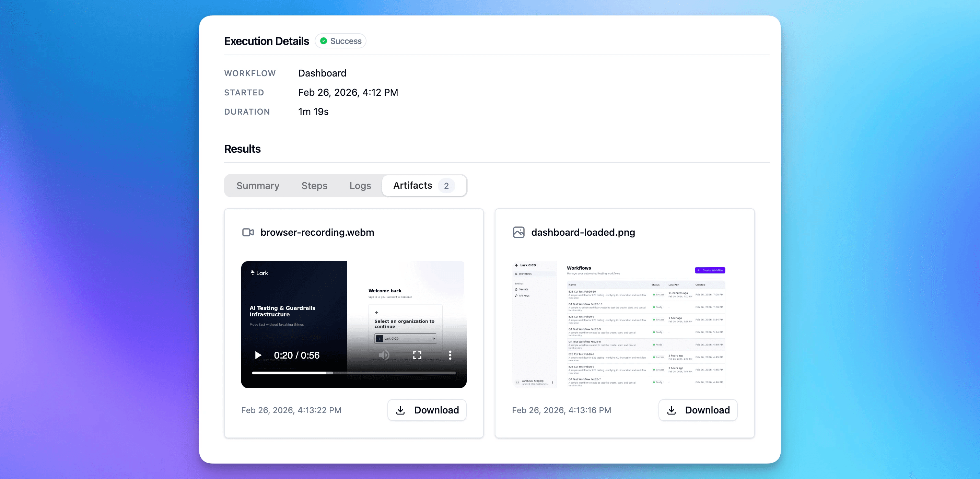Enter fullscreen mode on video

[x=417, y=355]
